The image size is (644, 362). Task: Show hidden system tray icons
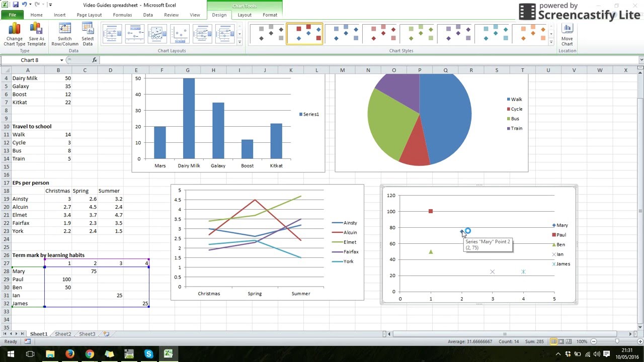click(558, 354)
